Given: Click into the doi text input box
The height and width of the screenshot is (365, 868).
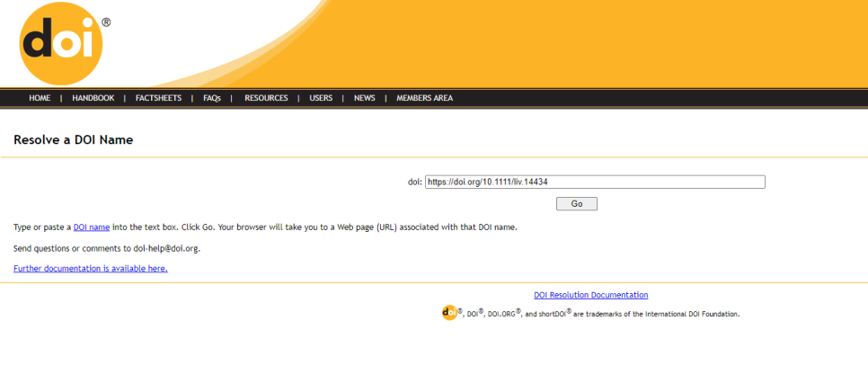Looking at the screenshot, I should (x=594, y=182).
